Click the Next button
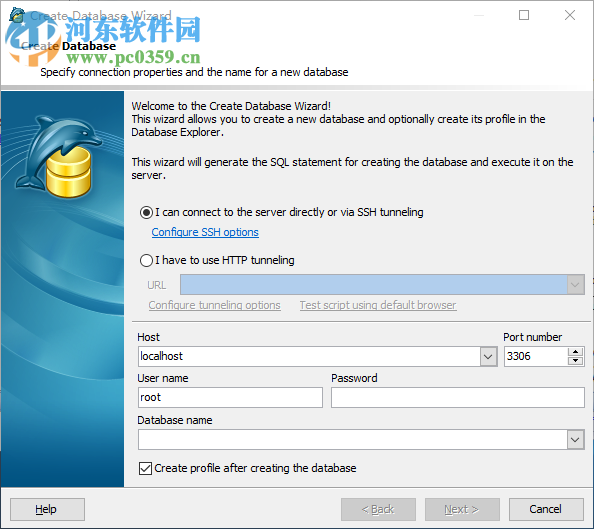The height and width of the screenshot is (529, 594). coord(462,510)
